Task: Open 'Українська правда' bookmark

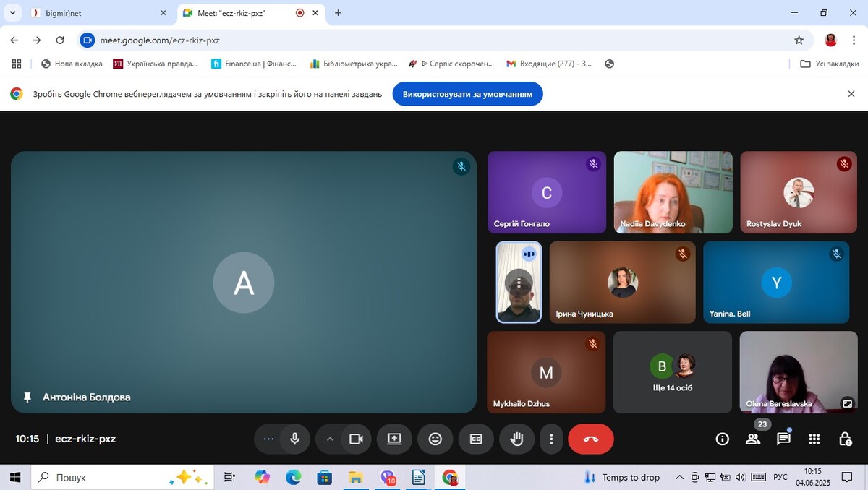Action: (156, 64)
